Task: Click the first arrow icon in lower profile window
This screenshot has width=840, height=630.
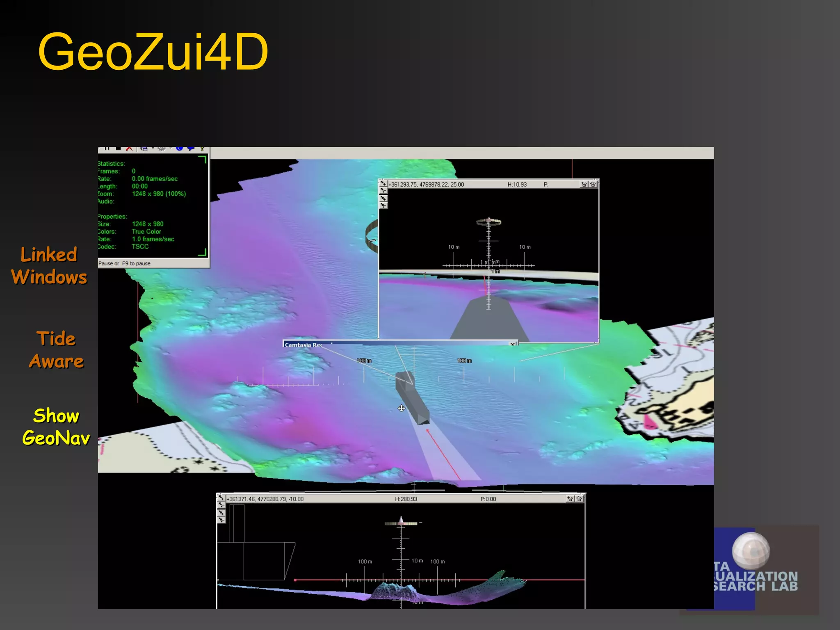Action: click(221, 498)
